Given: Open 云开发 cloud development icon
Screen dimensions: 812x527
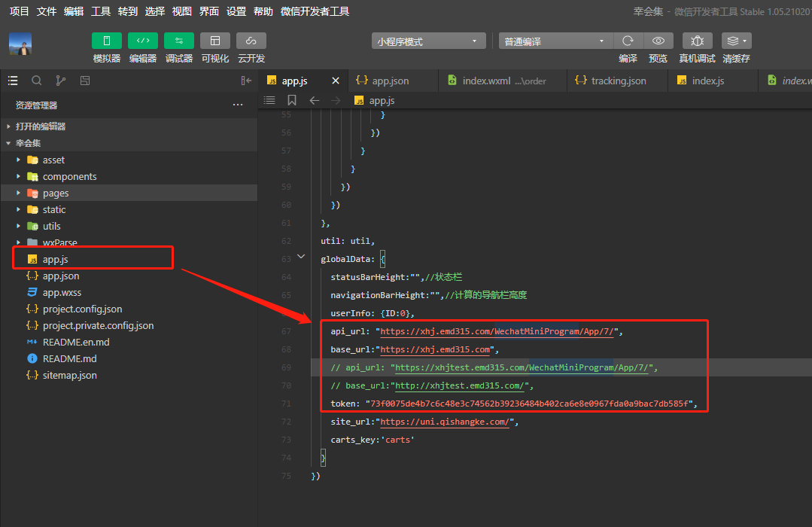Looking at the screenshot, I should click(x=251, y=41).
